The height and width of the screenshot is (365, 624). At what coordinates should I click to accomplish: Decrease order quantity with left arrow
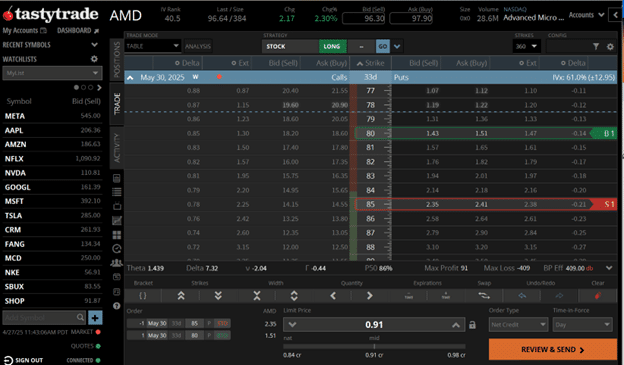coord(333,296)
